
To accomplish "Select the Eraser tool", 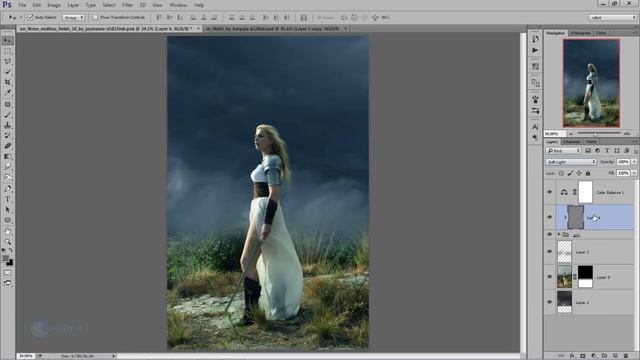I will pos(8,146).
